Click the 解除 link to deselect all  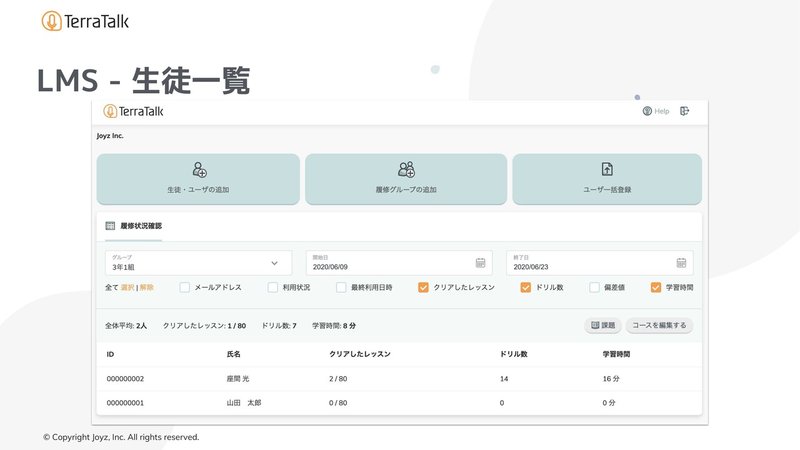146,287
